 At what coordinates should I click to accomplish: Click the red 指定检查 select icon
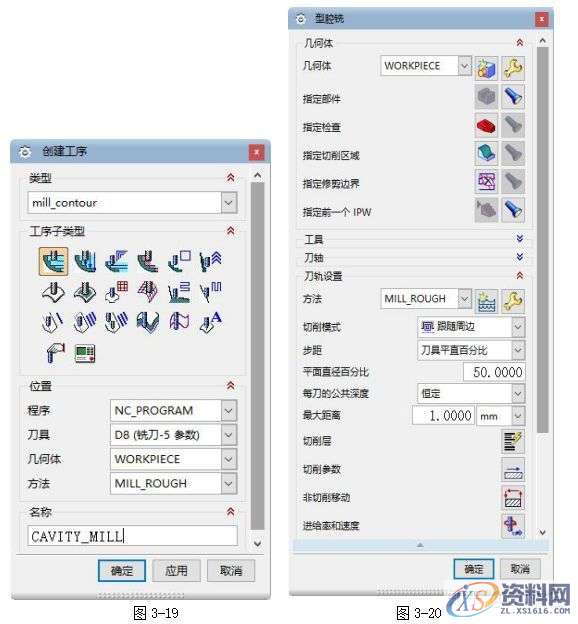click(x=486, y=125)
